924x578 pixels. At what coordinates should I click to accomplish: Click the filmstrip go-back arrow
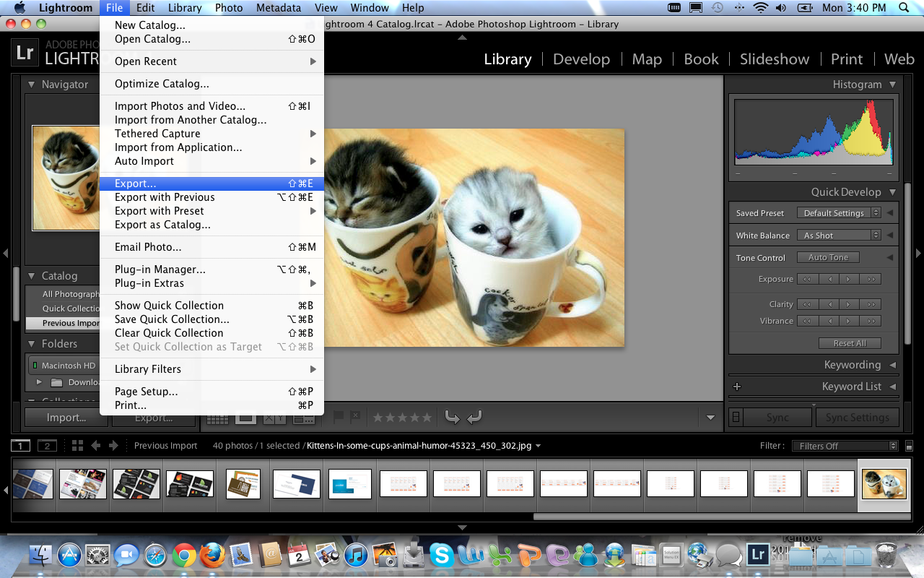[96, 446]
